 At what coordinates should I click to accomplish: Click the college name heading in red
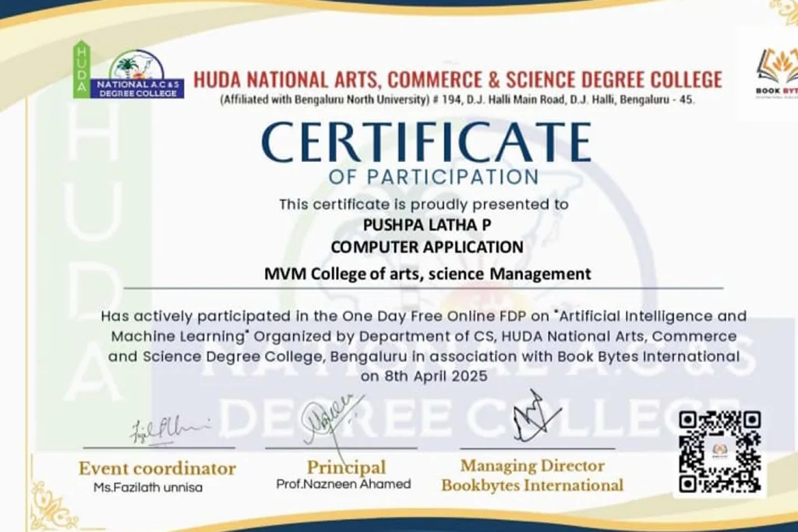click(457, 80)
